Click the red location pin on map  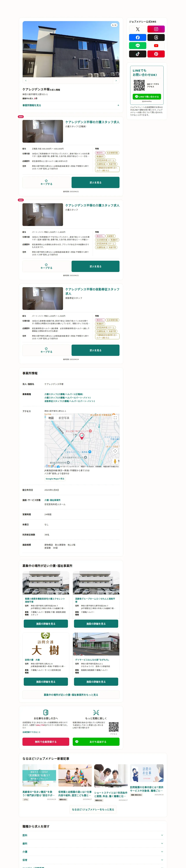pos(81,436)
